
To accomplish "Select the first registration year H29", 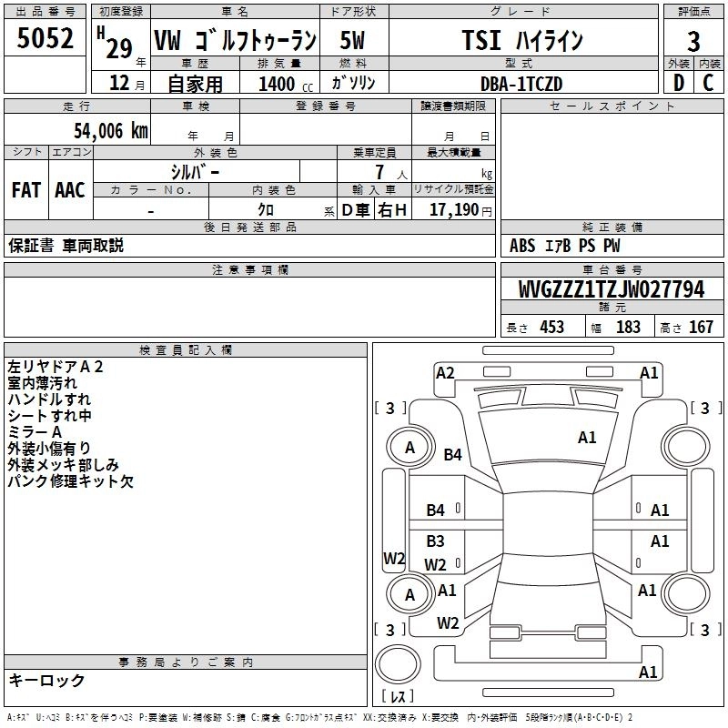I will pos(116,43).
